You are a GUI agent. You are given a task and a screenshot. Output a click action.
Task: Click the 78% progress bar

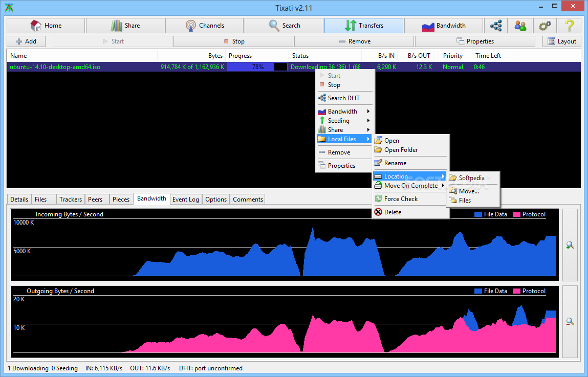pyautogui.click(x=257, y=66)
